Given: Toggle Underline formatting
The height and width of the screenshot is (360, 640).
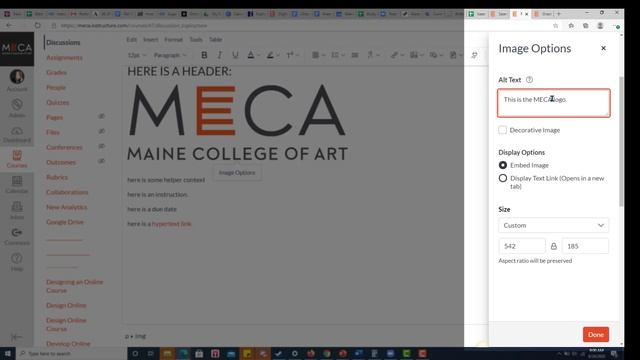Looking at the screenshot, I should click(x=235, y=55).
